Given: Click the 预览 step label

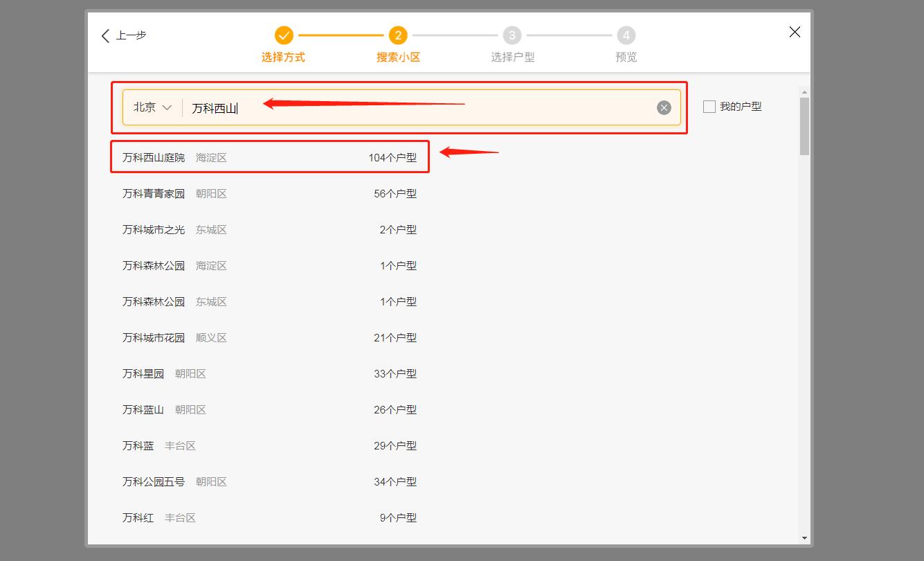Looking at the screenshot, I should (x=626, y=57).
